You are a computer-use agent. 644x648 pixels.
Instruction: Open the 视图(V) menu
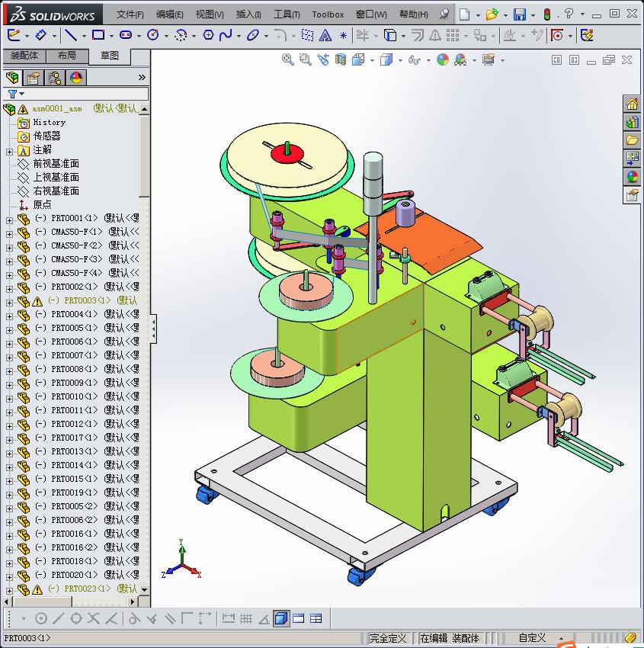[210, 15]
